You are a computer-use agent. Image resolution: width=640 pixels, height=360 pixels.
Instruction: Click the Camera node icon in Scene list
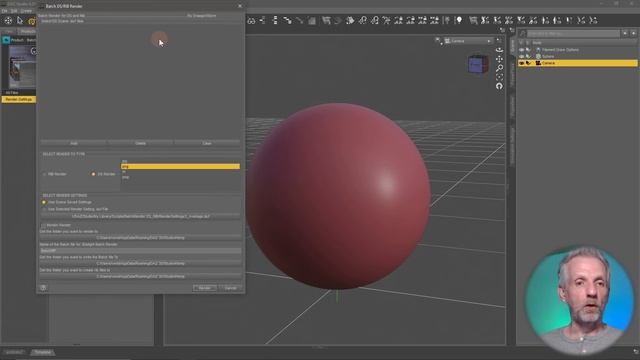538,63
